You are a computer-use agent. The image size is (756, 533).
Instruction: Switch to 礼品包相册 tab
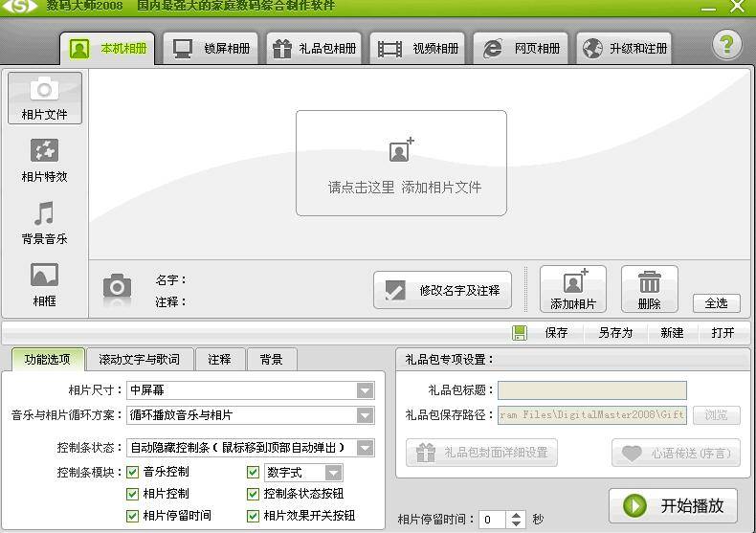click(314, 48)
